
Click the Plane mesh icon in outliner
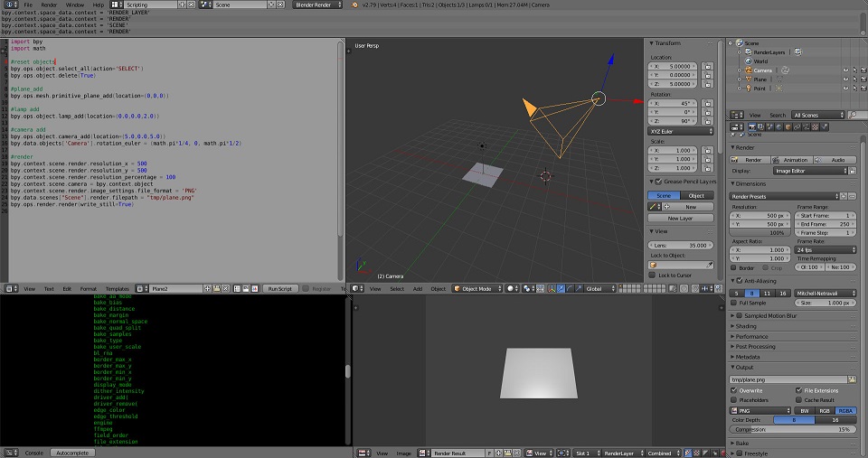tap(749, 79)
